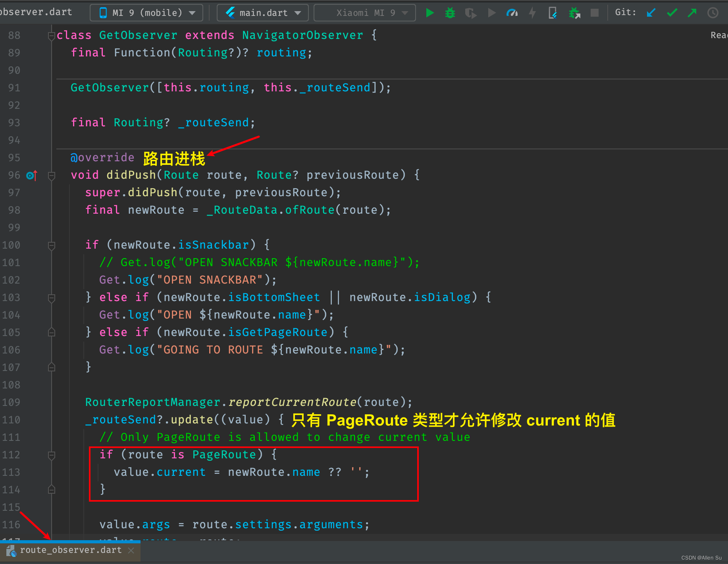The height and width of the screenshot is (564, 728).
Task: Click isGetPageRoute property on line 105
Action: (x=278, y=332)
